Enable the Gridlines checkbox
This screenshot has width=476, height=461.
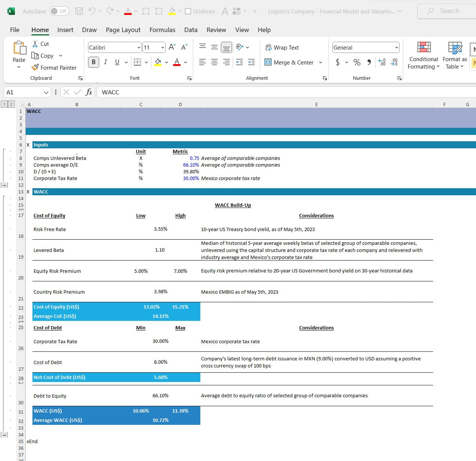pos(188,11)
